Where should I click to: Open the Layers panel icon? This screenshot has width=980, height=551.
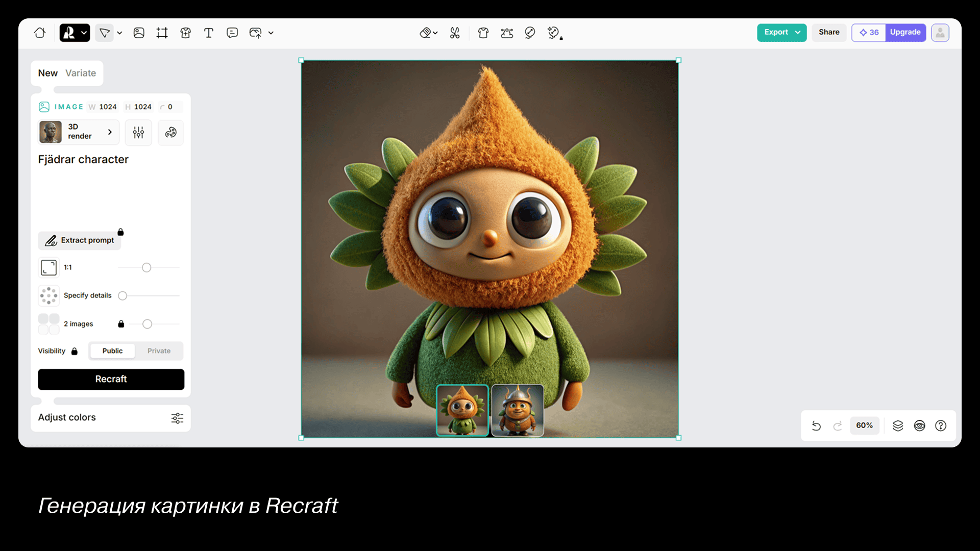898,425
